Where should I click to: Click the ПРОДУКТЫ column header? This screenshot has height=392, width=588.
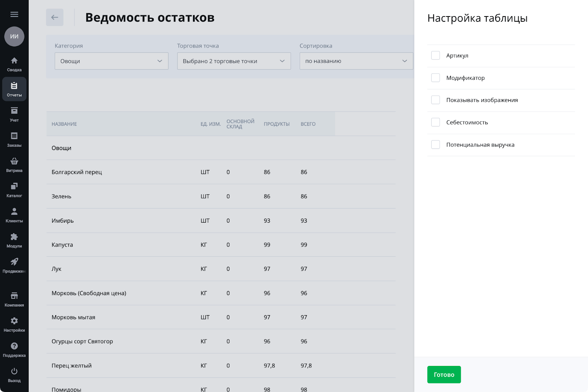[277, 124]
